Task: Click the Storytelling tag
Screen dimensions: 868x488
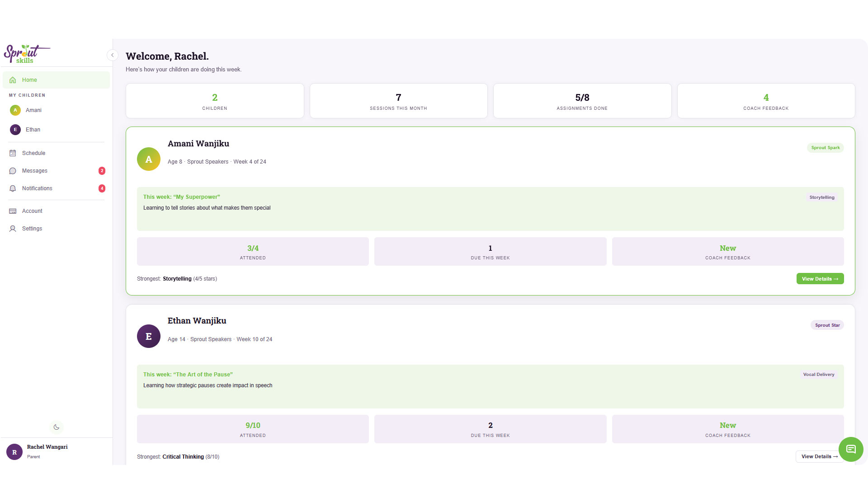Action: tap(822, 197)
